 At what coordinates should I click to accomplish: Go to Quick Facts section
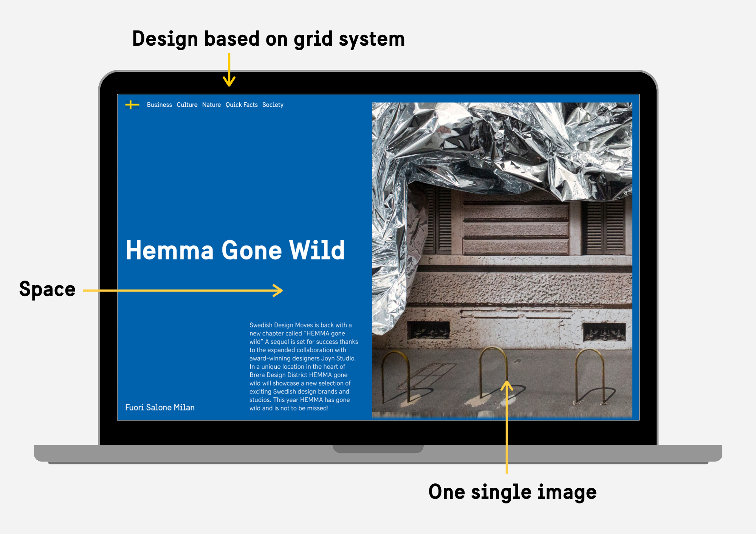242,105
